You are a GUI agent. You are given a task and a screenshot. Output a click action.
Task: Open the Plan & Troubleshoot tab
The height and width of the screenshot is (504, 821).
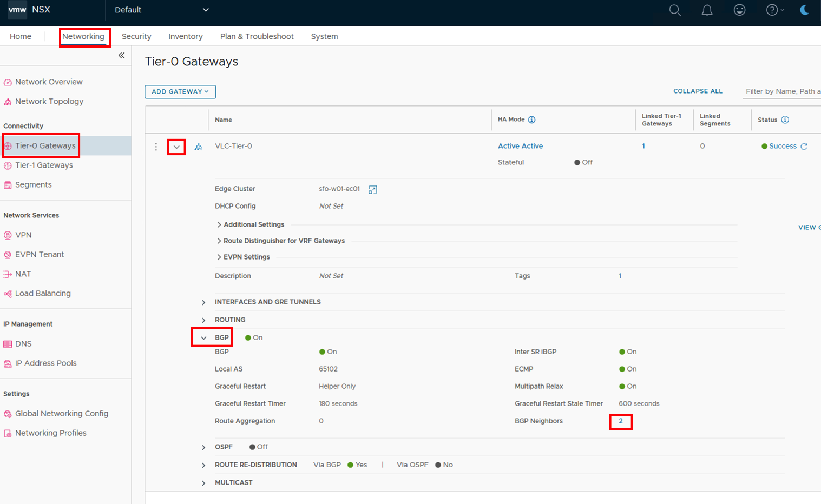tap(257, 36)
